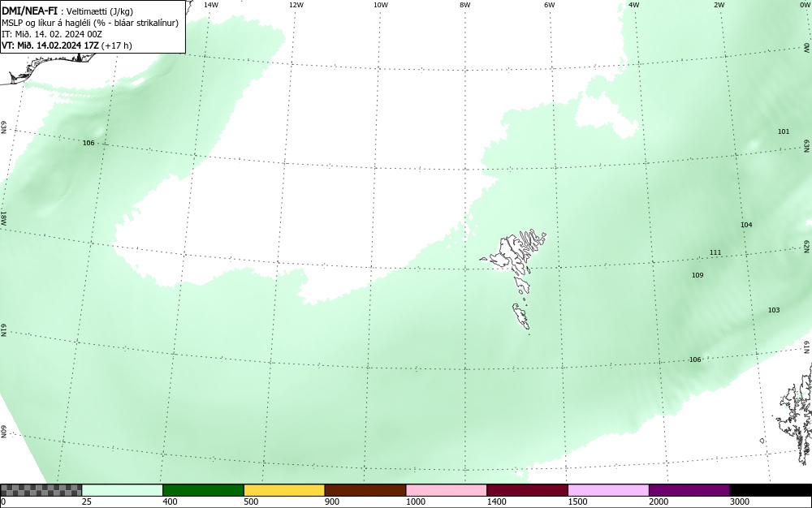Click the legend value '900'
Viewport: 812px width, 508px height.
click(332, 502)
